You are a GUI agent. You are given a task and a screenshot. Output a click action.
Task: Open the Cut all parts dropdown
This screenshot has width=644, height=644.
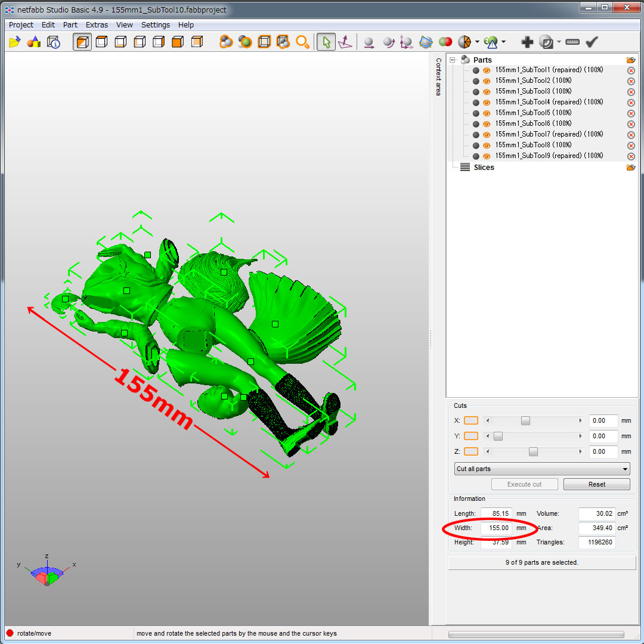coord(541,469)
